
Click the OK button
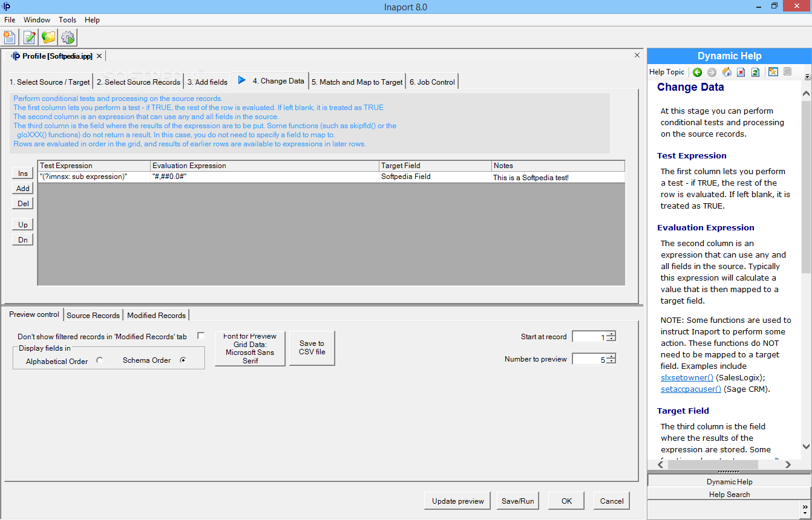pos(566,501)
